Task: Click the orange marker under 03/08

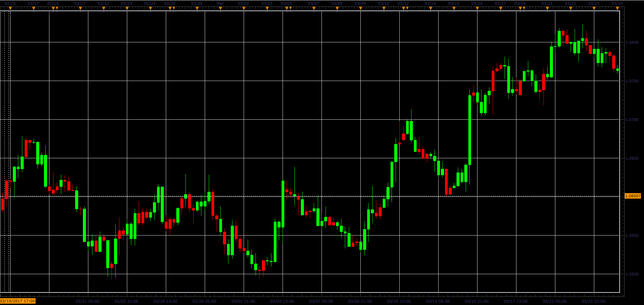Action: 337,9
